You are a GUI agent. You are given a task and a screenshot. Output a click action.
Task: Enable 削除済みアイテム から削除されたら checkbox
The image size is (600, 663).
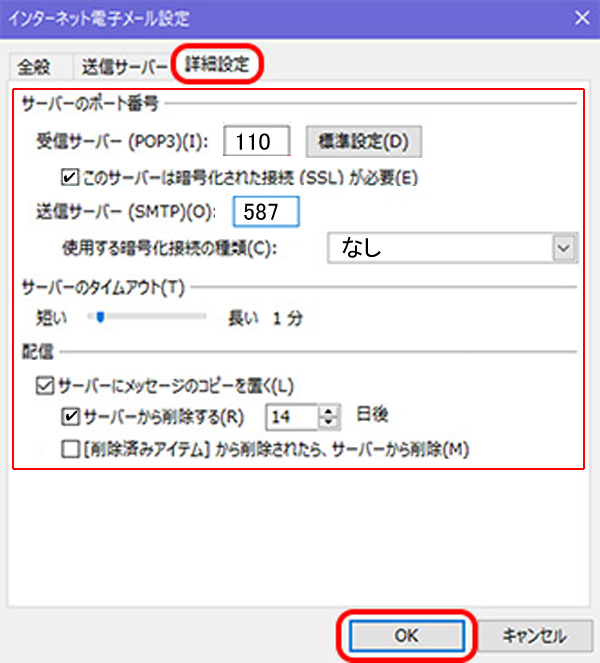[x=69, y=449]
